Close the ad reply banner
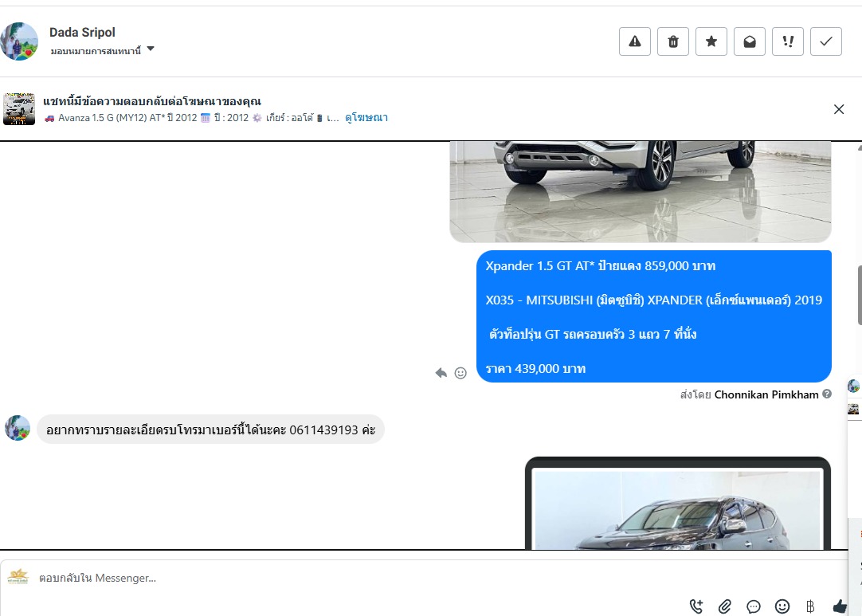862x616 pixels. (839, 109)
